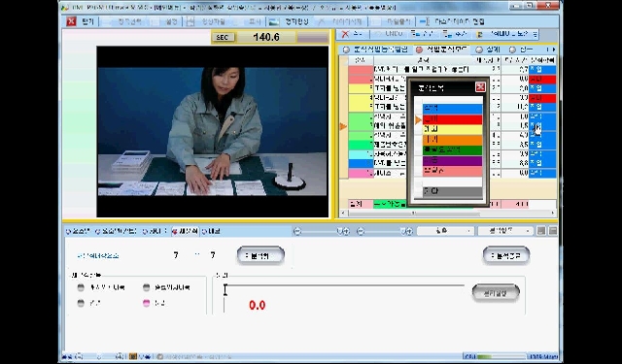The height and width of the screenshot is (364, 622).
Task: Click the rounded button right of the 0.0 timeline
Action: [x=496, y=293]
